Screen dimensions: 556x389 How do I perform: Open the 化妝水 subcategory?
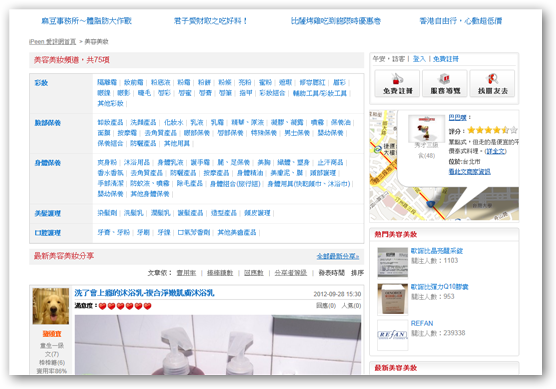[174, 122]
